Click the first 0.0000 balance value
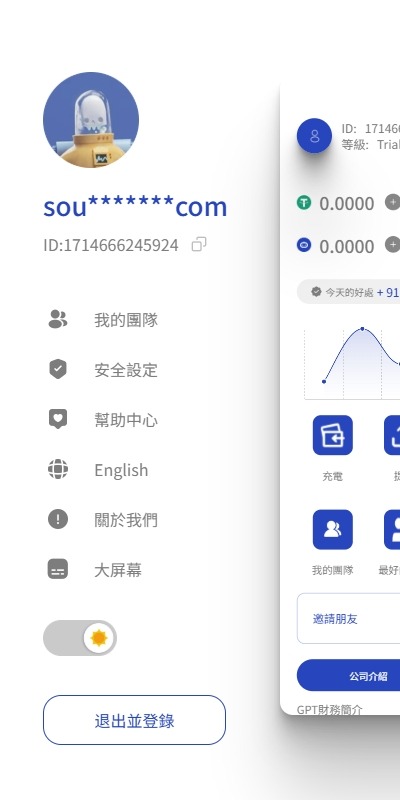400x800 pixels. pyautogui.click(x=347, y=204)
